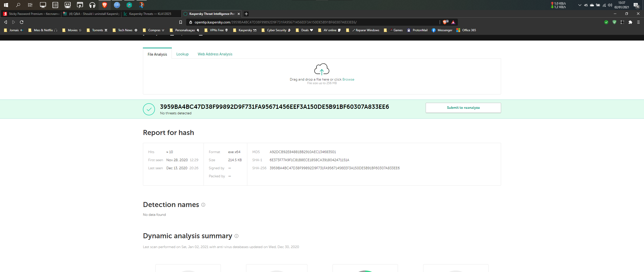644x272 pixels.
Task: Reload the current page
Action: (22, 22)
